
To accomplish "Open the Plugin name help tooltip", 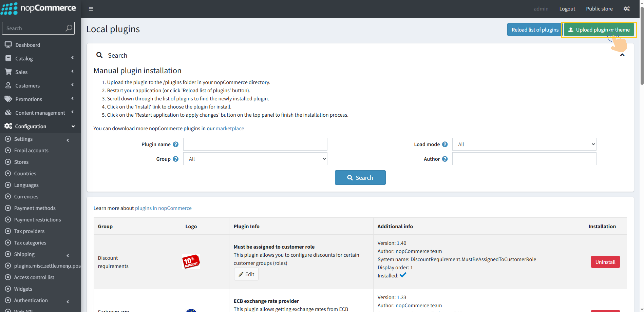I will point(176,144).
